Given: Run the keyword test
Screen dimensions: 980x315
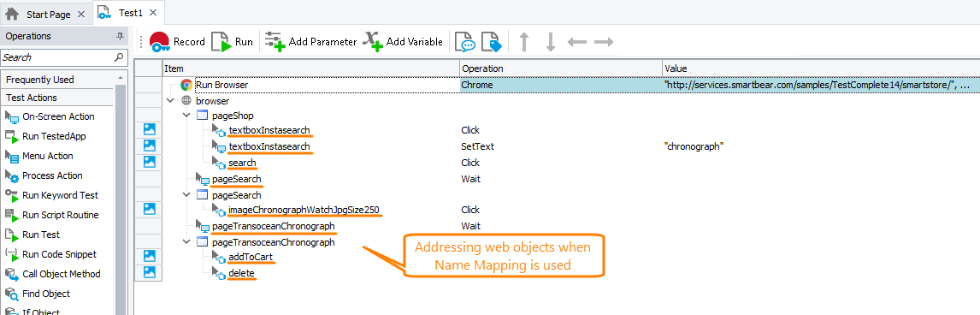Looking at the screenshot, I should [232, 42].
